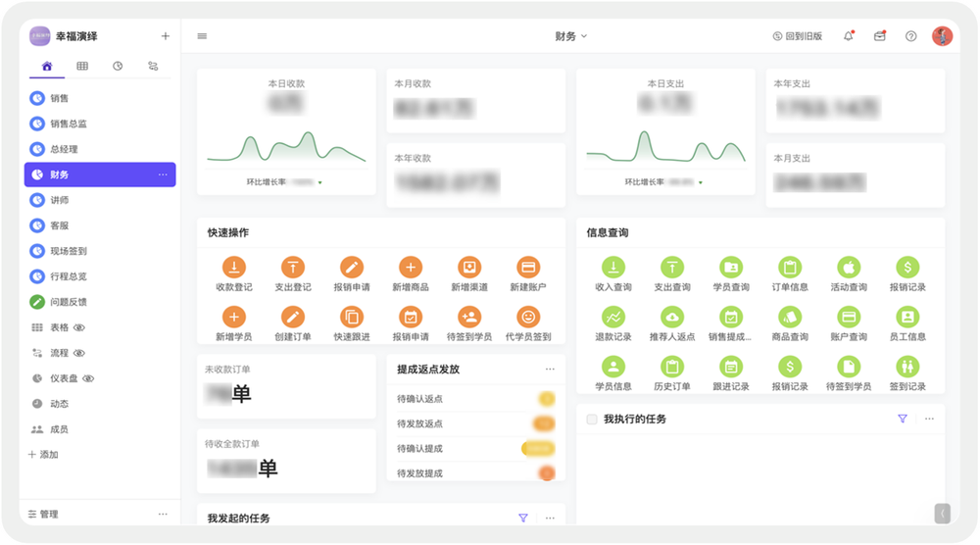Viewport: 980px width, 545px height.
Task: Open the notification bell icon
Action: tap(848, 36)
